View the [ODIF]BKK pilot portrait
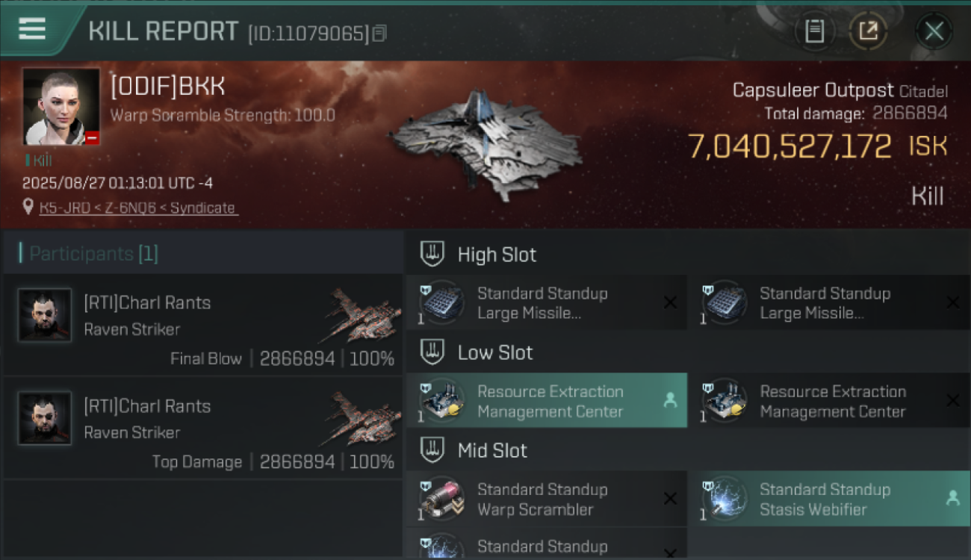This screenshot has width=971, height=560. (61, 106)
